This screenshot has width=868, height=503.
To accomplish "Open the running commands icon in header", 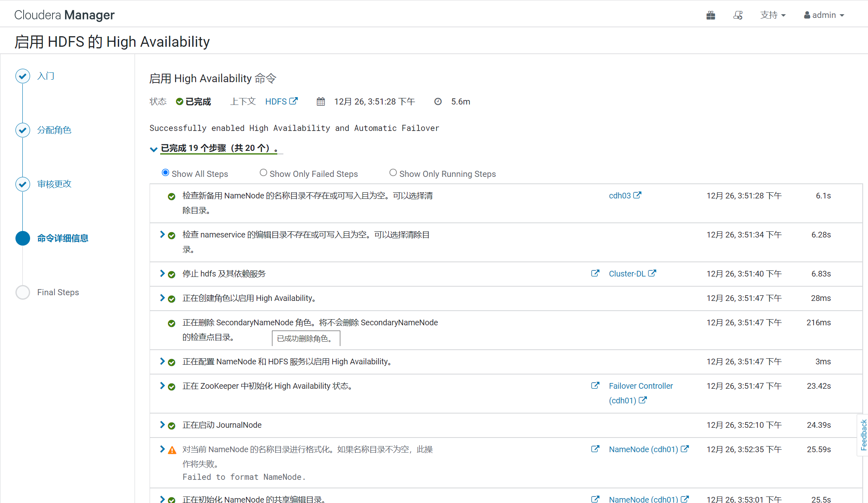I will tap(738, 15).
